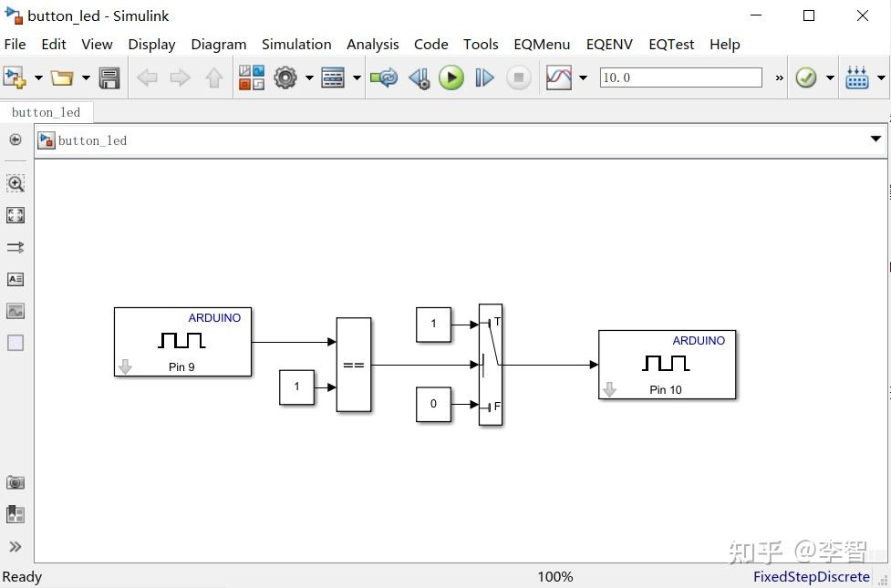Image resolution: width=891 pixels, height=588 pixels.
Task: Select the ARDUINO Pin 9 block
Action: coord(182,342)
